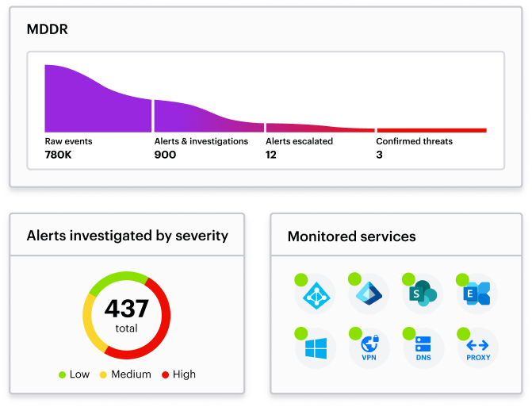532x407 pixels.
Task: Click the 'Alerts & investigations' label
Action: (201, 141)
